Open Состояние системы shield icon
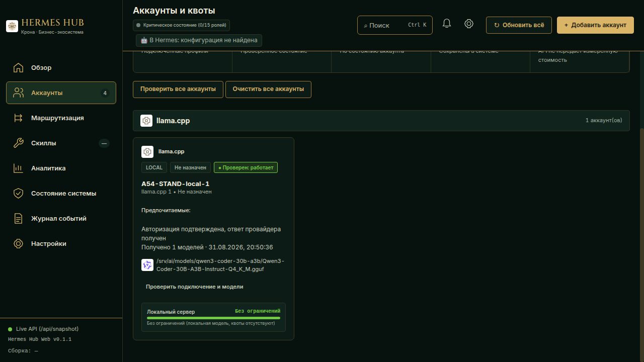 coord(19,193)
